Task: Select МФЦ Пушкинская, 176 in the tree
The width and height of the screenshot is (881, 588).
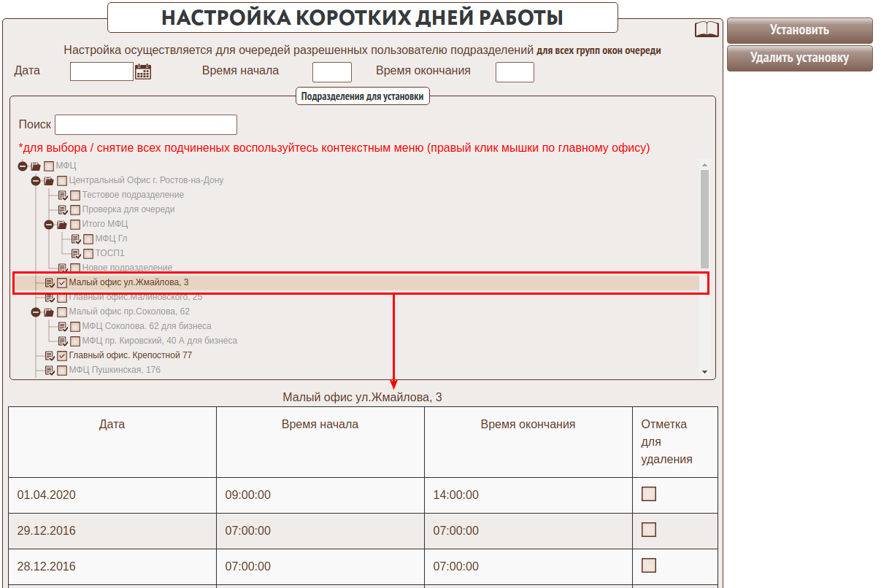Action: point(115,371)
